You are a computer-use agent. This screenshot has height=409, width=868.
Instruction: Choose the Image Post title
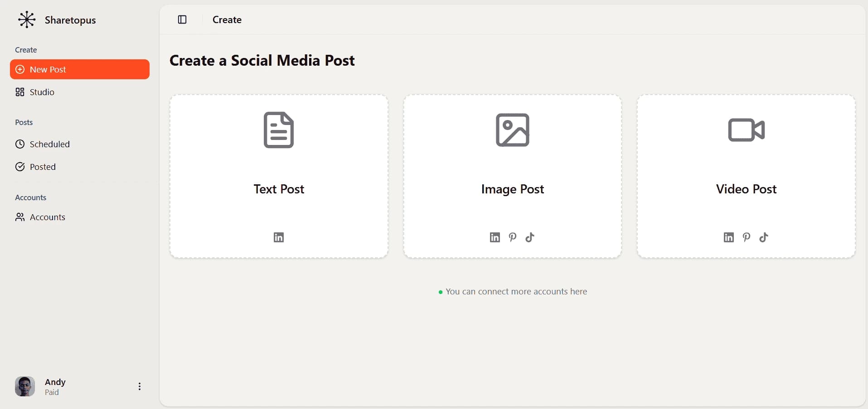click(513, 189)
